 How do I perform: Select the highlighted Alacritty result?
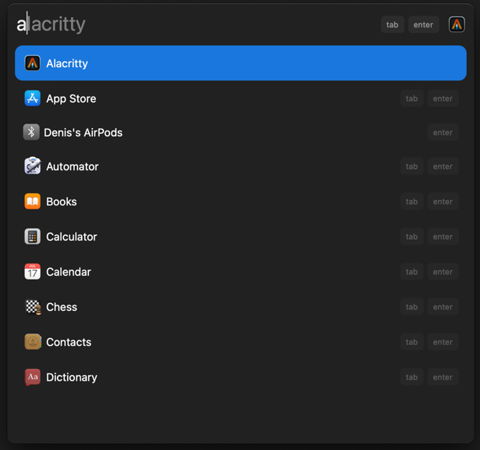click(x=241, y=63)
